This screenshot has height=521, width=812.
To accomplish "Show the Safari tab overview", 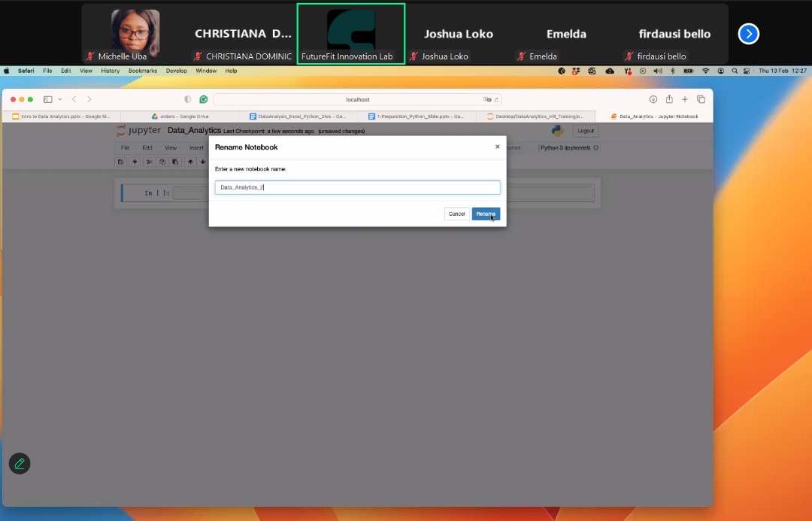I will [x=701, y=99].
